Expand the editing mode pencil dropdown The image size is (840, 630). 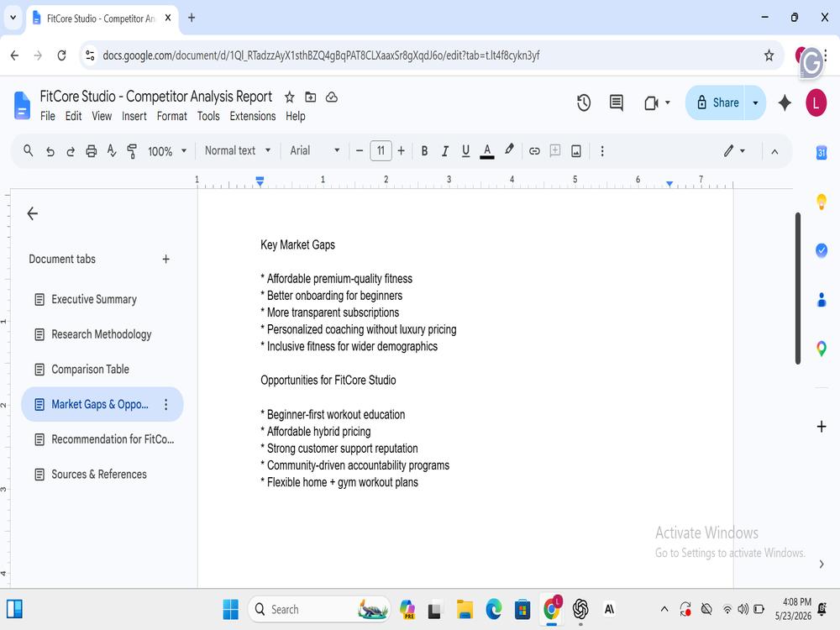(x=734, y=151)
